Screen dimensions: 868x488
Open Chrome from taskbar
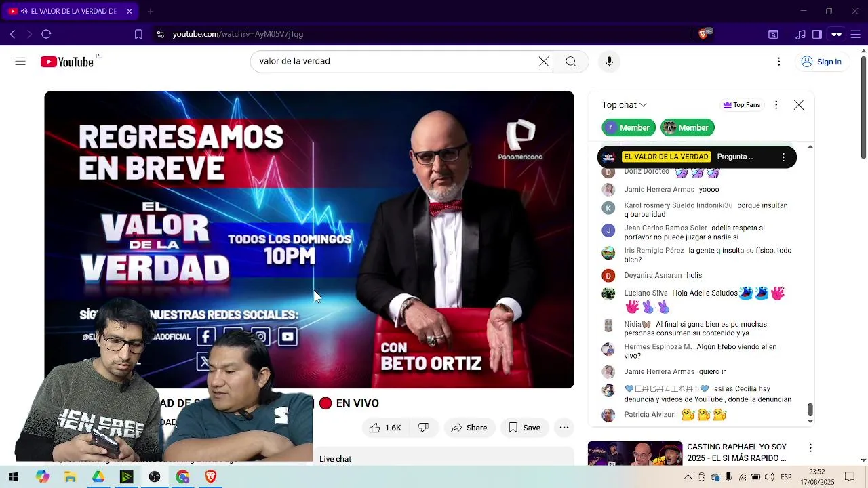(182, 477)
